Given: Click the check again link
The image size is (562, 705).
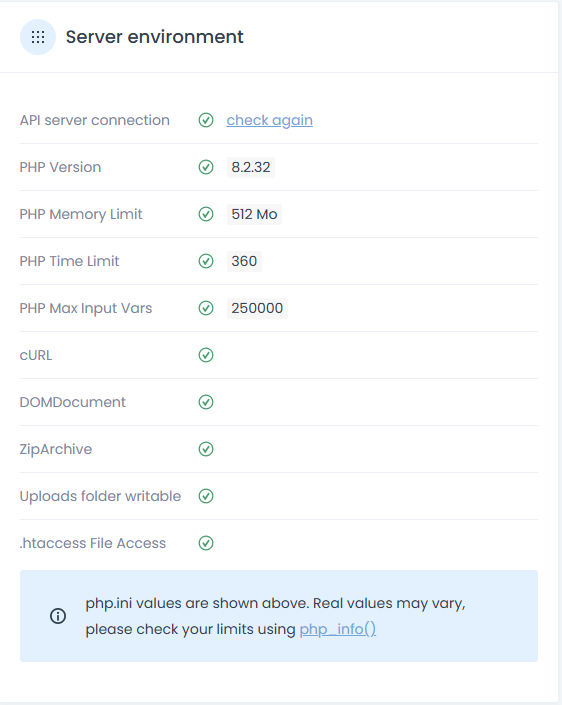Looking at the screenshot, I should 270,120.
